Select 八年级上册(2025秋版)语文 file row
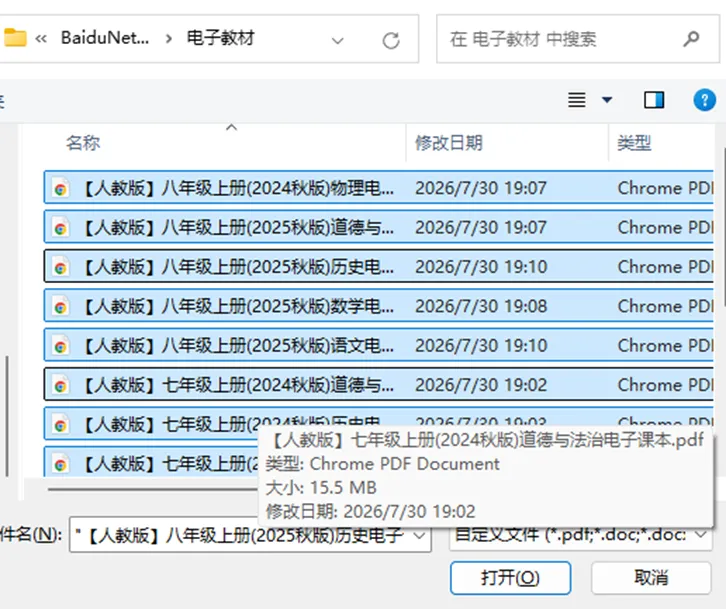 (378, 345)
